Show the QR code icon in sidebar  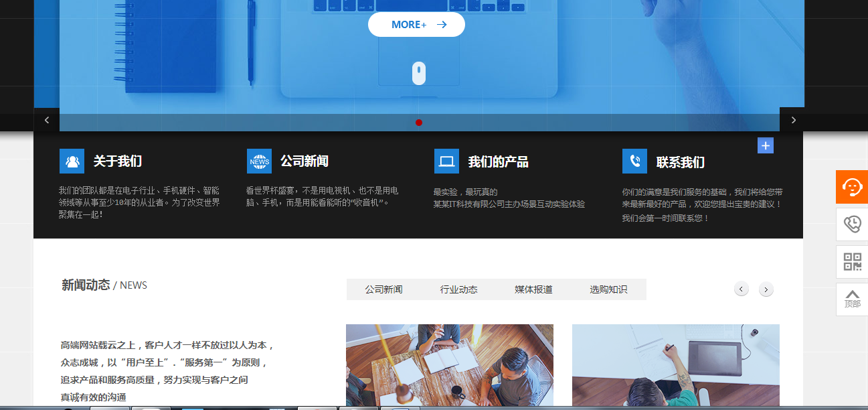pos(852,262)
